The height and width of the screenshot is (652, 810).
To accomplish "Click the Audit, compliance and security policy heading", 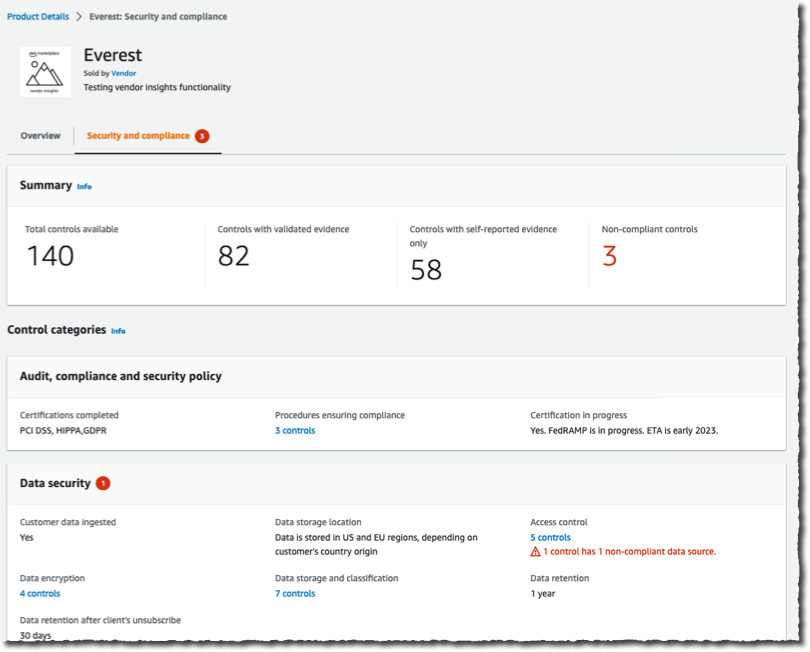I will pos(121,376).
